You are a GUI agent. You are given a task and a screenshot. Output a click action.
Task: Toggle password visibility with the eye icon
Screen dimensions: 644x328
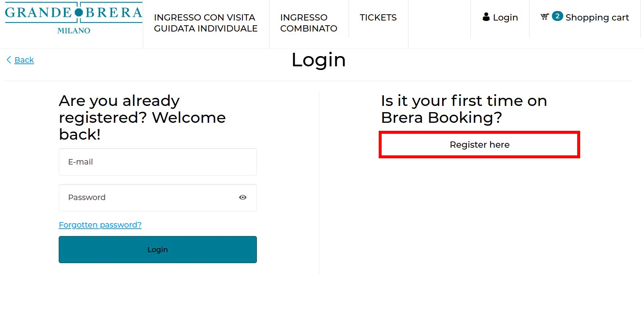(243, 198)
